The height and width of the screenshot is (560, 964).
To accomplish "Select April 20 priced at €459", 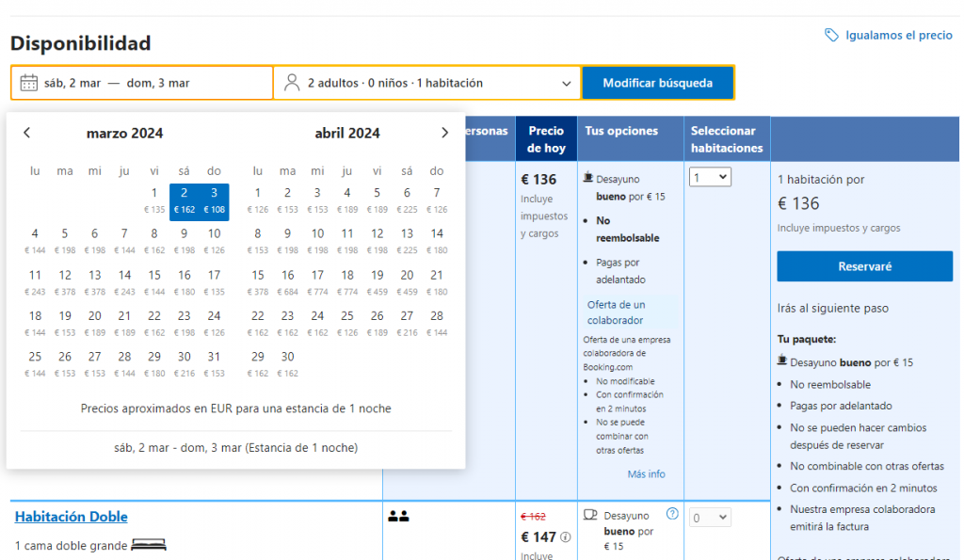I will tap(407, 280).
